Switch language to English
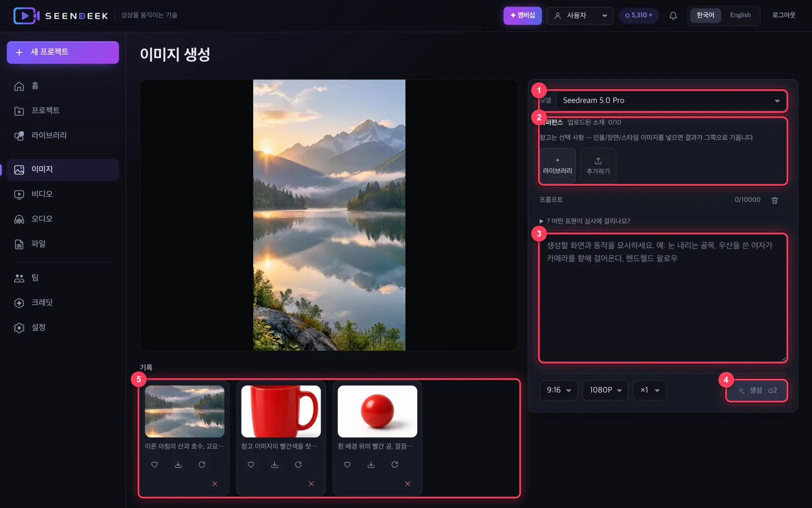 click(740, 15)
